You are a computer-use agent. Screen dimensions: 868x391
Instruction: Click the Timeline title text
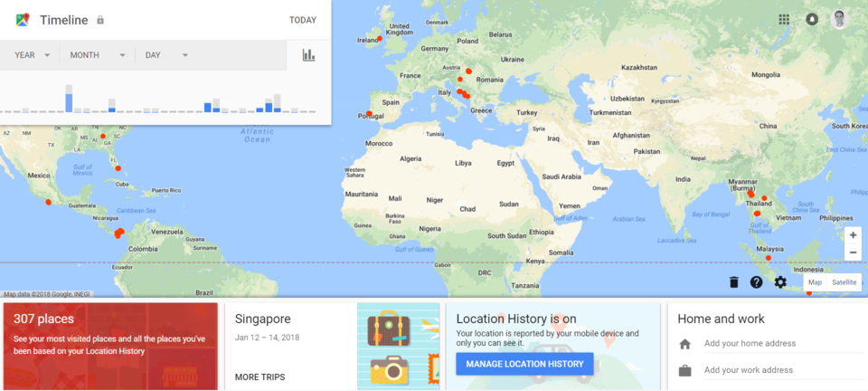click(x=63, y=20)
